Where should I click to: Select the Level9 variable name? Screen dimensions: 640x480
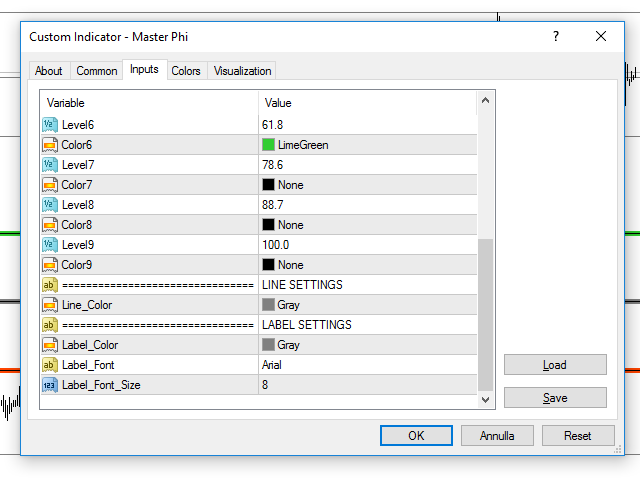click(x=78, y=245)
